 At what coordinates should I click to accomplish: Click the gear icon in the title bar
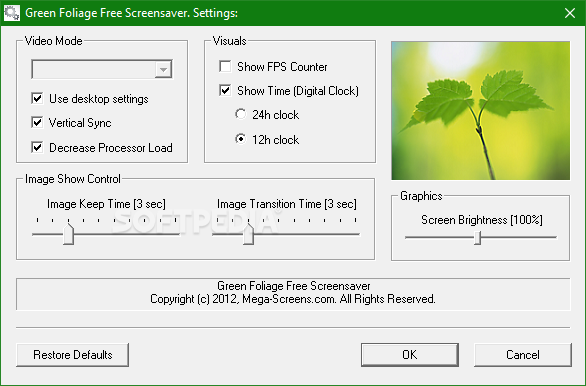tap(11, 13)
